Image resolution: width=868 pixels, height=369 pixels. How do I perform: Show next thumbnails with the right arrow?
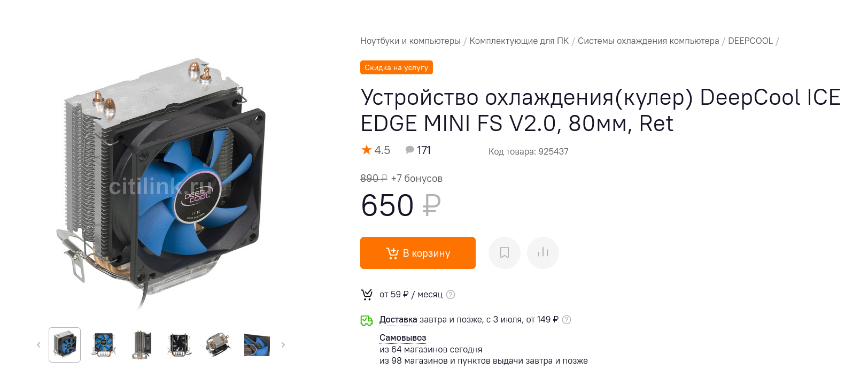click(283, 345)
